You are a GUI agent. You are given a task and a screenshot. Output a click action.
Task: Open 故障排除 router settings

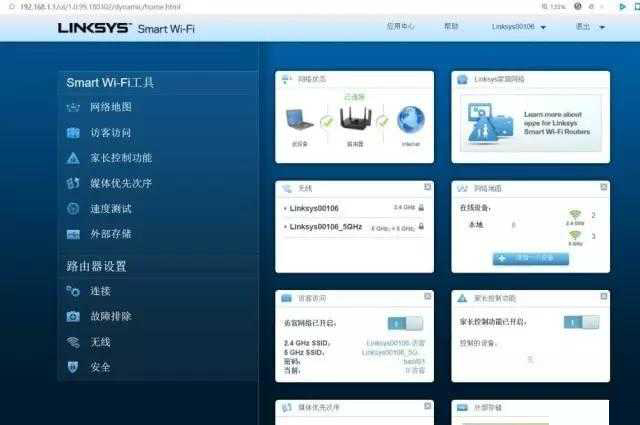111,316
